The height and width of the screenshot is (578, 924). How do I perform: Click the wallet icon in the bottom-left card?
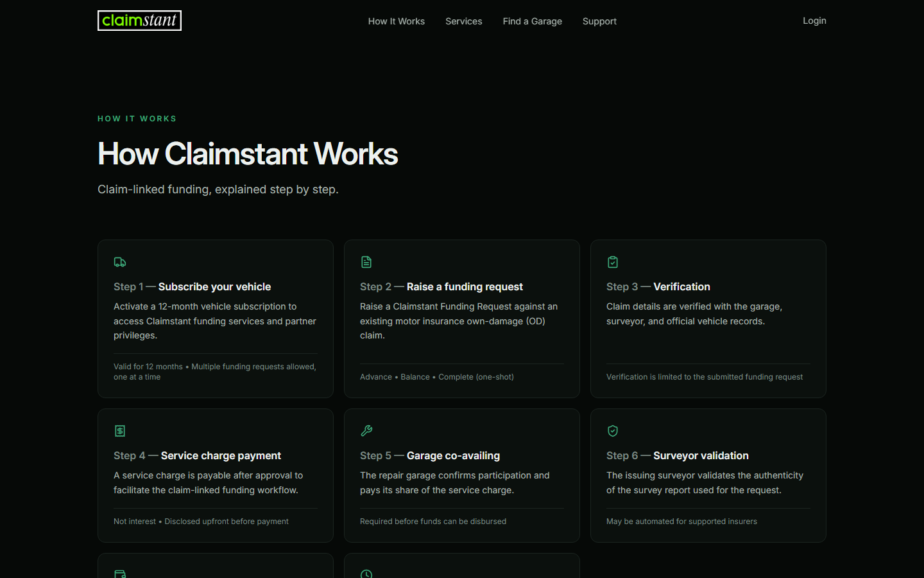(x=120, y=574)
